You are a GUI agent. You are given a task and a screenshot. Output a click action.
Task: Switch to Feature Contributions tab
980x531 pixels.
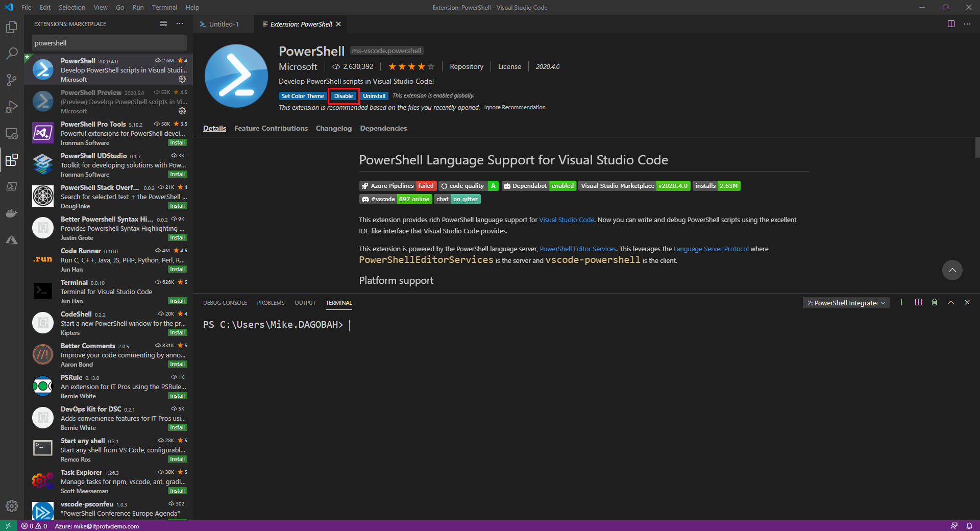271,128
